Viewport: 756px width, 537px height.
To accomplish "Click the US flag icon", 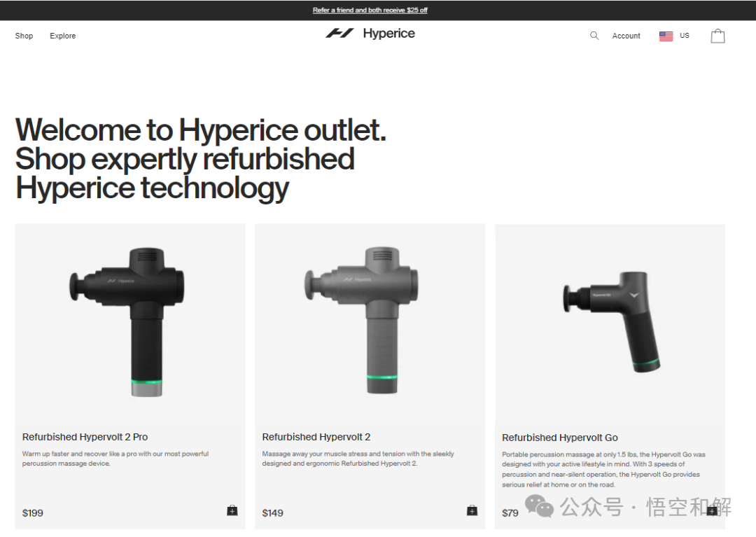I will coord(666,36).
